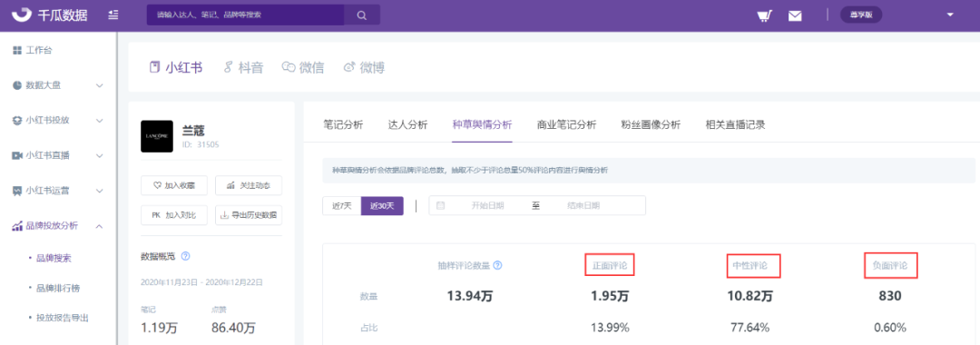Click the 小红书投放 sidebar icon
Screen dimensions: 980x345
point(17,120)
